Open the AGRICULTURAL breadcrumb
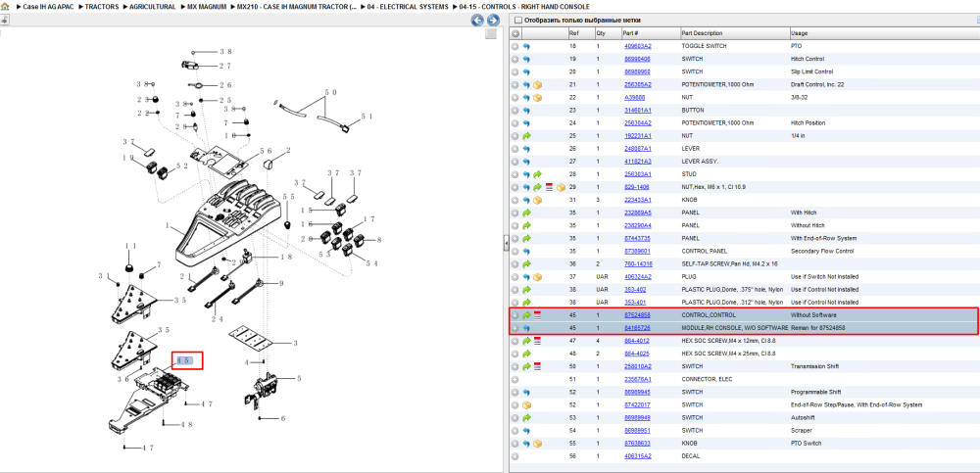This screenshot has width=980, height=473. click(153, 7)
